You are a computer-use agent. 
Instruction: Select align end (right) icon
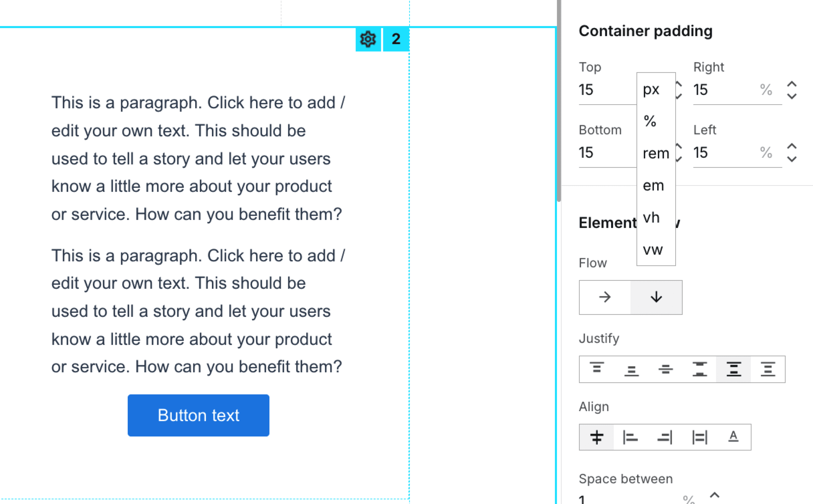coord(665,437)
